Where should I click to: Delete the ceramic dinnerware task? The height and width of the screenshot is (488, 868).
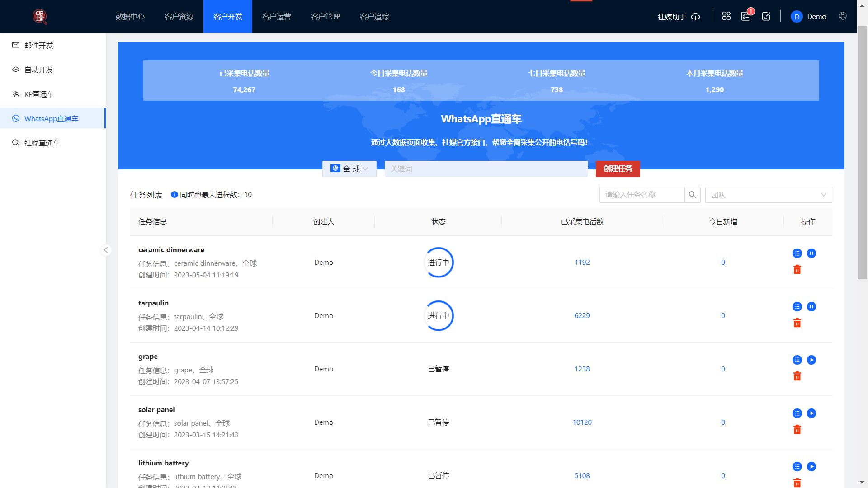pyautogui.click(x=797, y=270)
